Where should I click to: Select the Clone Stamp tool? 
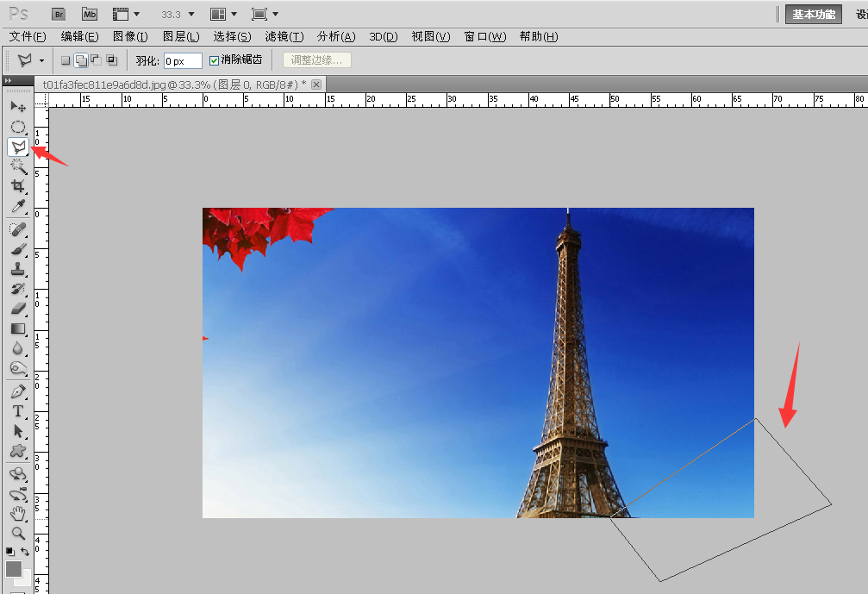point(17,269)
